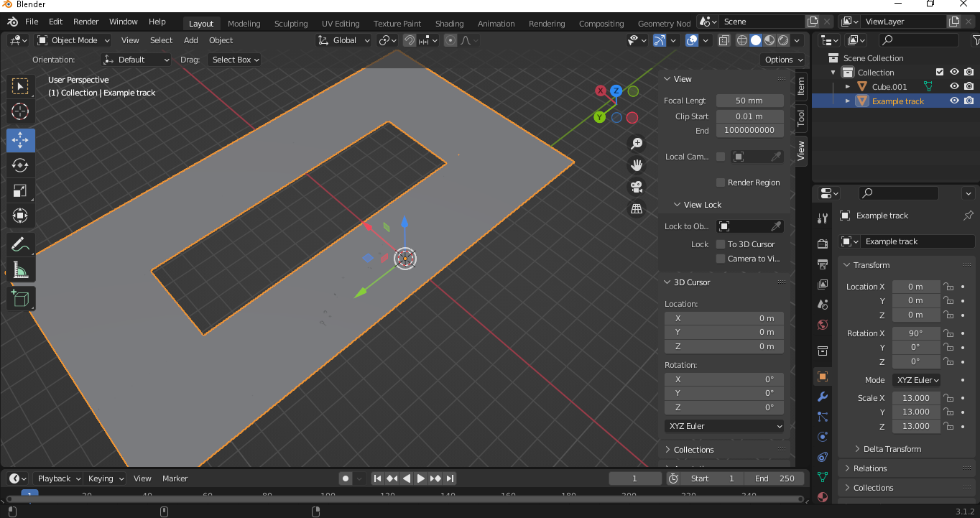
Task: Open the Item sidebar tab
Action: [x=801, y=86]
